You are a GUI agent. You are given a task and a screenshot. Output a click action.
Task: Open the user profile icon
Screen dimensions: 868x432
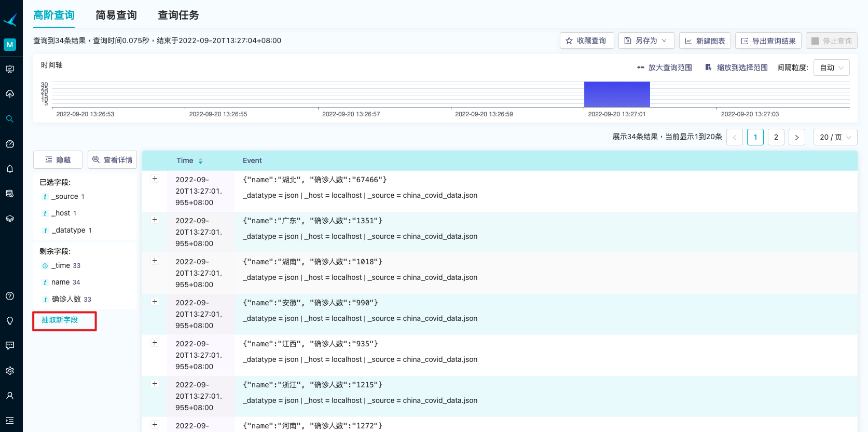10,396
